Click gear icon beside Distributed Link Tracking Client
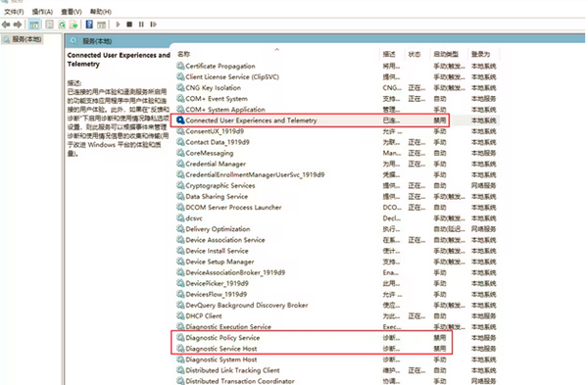588x385 pixels. coord(180,370)
